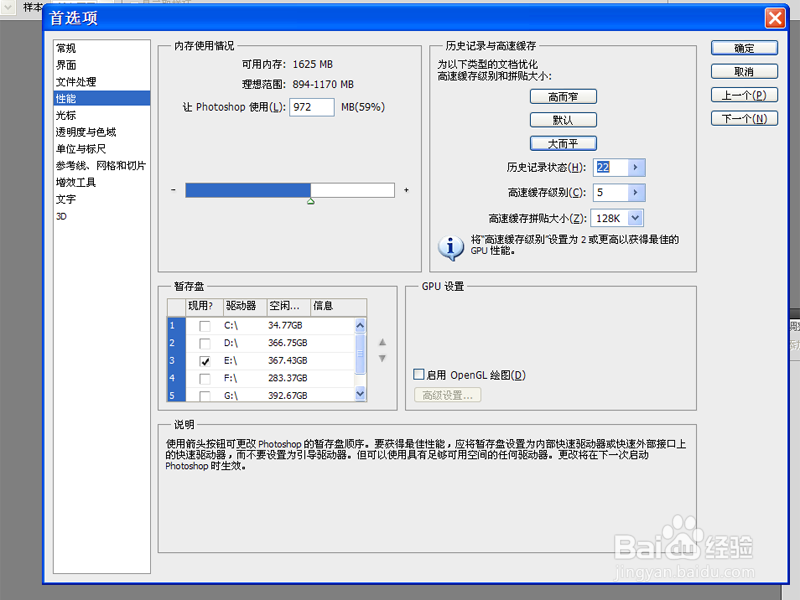800x600 pixels.
Task: Uncheck scratch disk E:\ checkbox
Action: pos(205,361)
